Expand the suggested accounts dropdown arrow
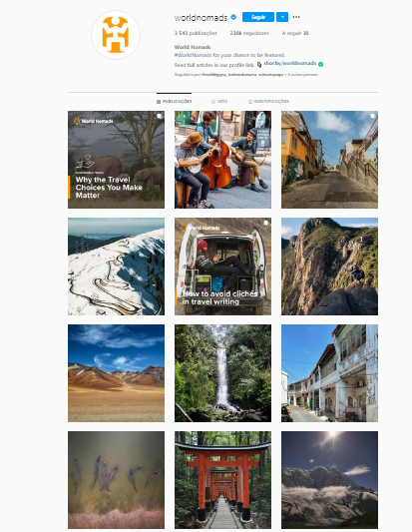 [282, 17]
